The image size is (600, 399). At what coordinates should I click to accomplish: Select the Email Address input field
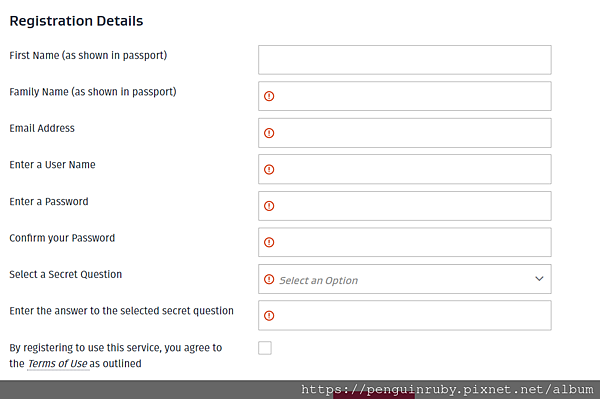coord(405,133)
